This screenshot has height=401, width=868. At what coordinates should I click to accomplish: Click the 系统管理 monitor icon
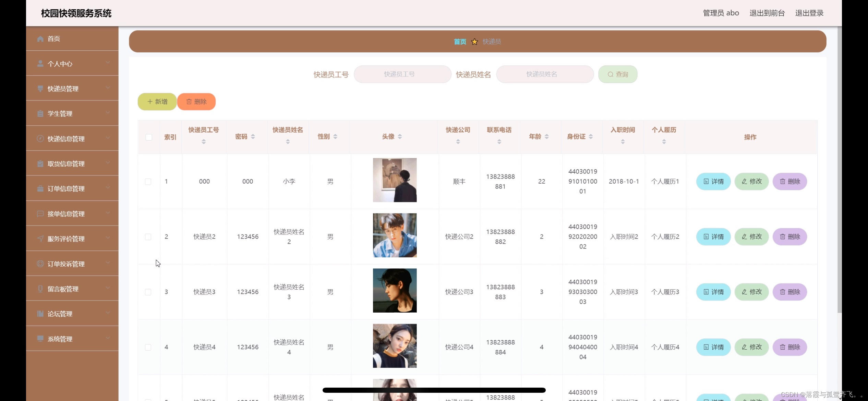(40, 339)
